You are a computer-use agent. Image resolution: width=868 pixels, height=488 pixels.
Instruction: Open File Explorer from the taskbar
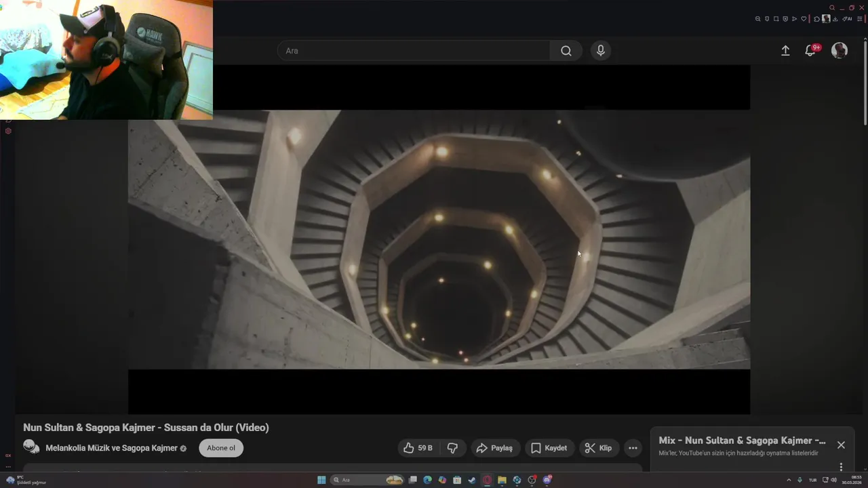point(502,480)
